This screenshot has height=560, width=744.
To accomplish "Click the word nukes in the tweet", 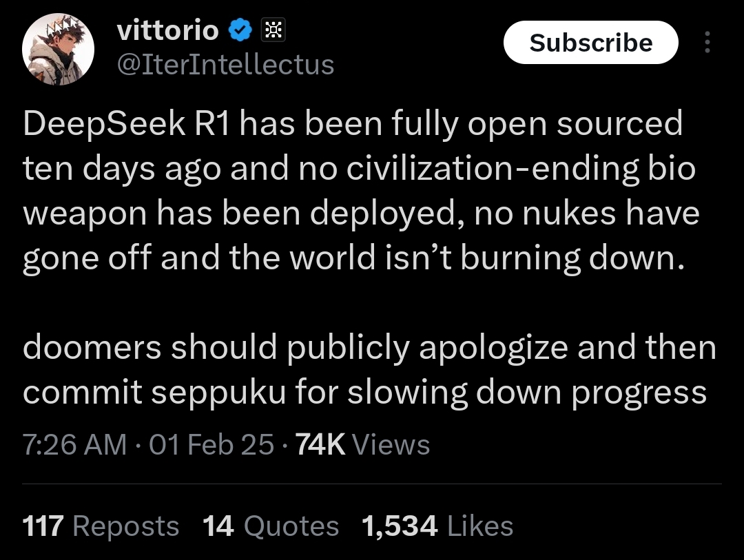I will pos(558,214).
